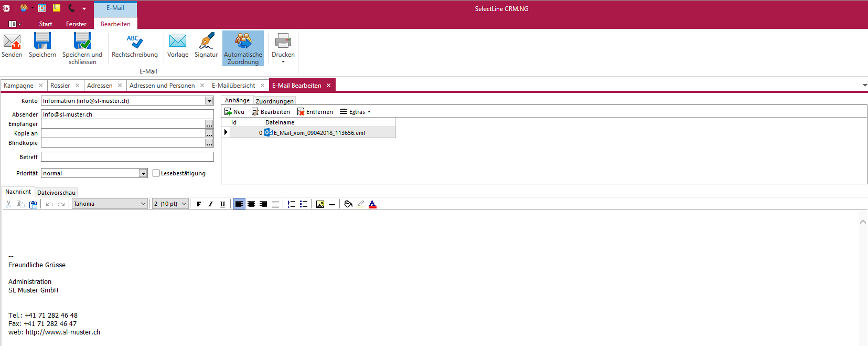
Task: Click Entfernen to remove the attachment
Action: point(315,112)
